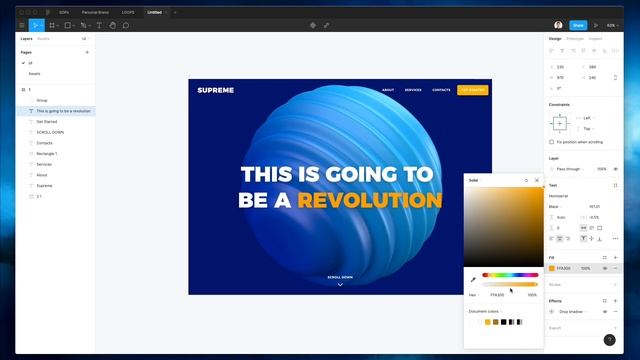Toggle fill visibility eye for FFA000

pos(605,268)
